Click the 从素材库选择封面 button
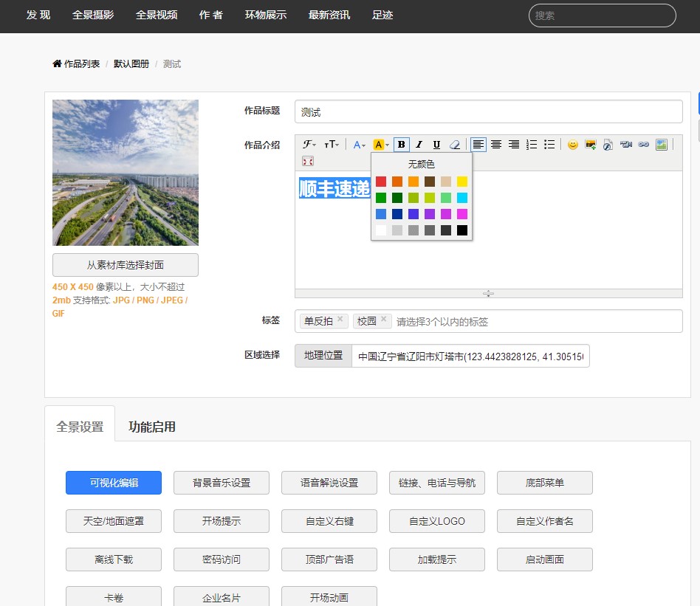The width and height of the screenshot is (700, 606). click(x=126, y=265)
